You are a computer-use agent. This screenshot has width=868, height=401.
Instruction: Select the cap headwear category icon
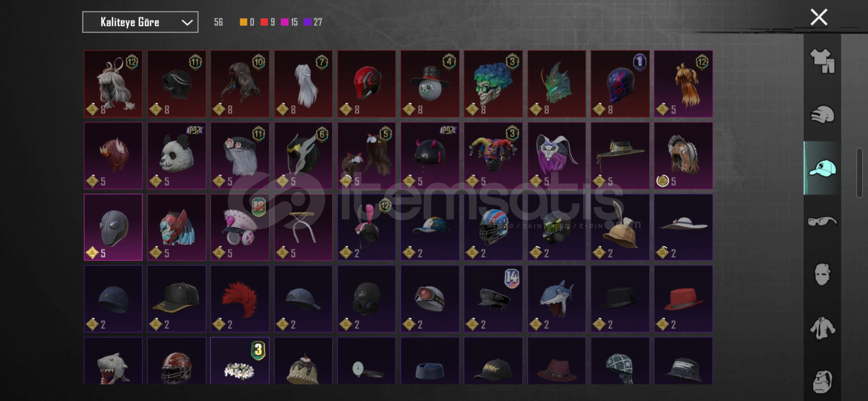point(822,168)
